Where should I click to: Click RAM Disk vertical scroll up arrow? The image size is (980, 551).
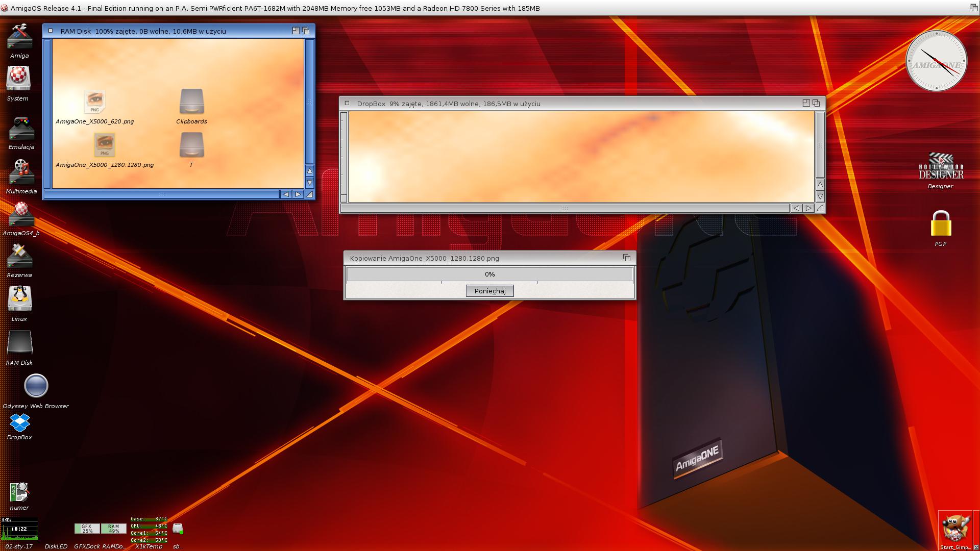309,170
